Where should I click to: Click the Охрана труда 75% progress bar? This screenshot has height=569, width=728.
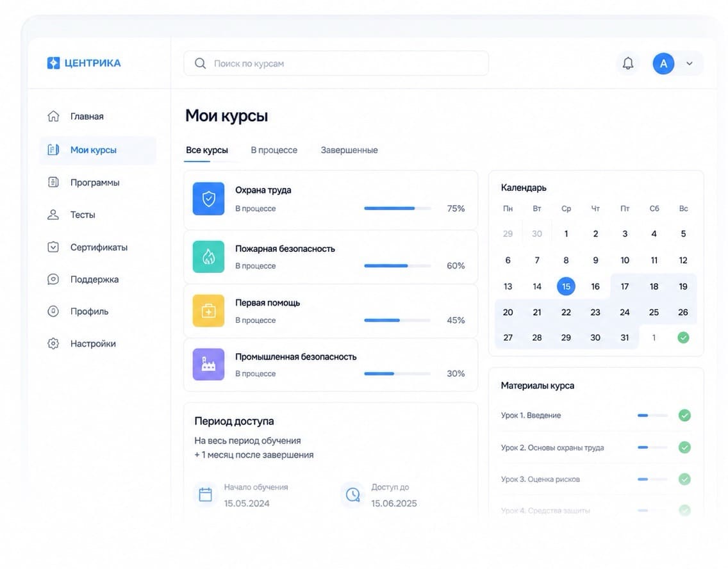(397, 208)
